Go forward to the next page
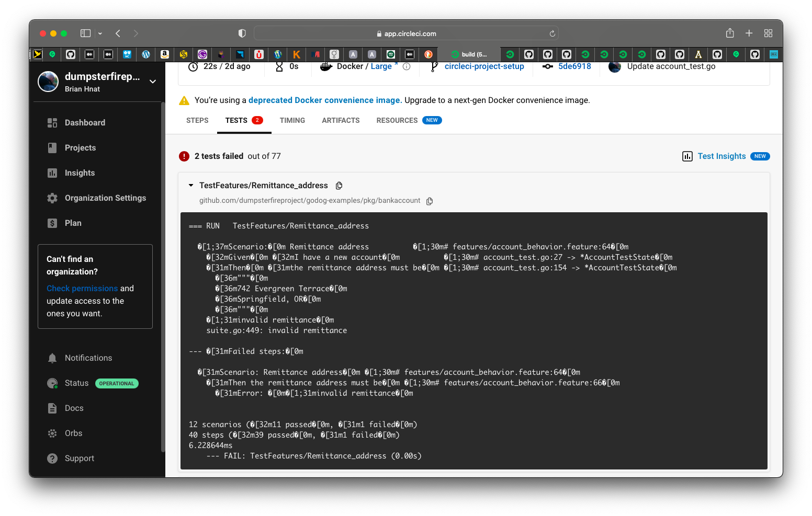Screen dimensions: 812x516 [x=136, y=33]
